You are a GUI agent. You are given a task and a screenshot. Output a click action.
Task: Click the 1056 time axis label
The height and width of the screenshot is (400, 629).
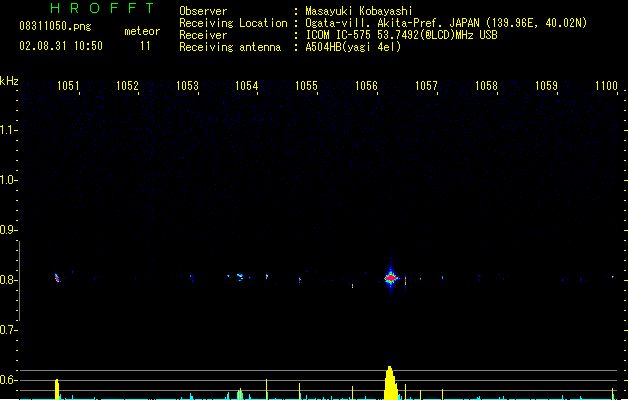pos(366,86)
